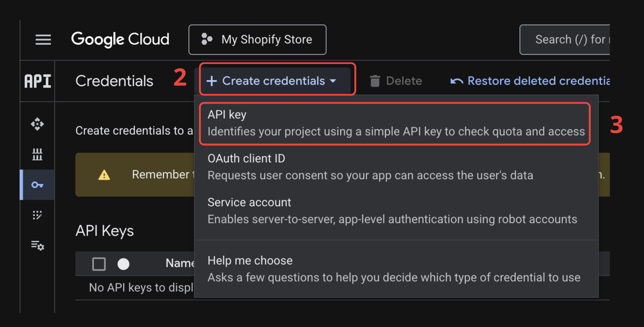Click the API section icon
Image resolution: width=644 pixels, height=327 pixels.
pyautogui.click(x=37, y=81)
